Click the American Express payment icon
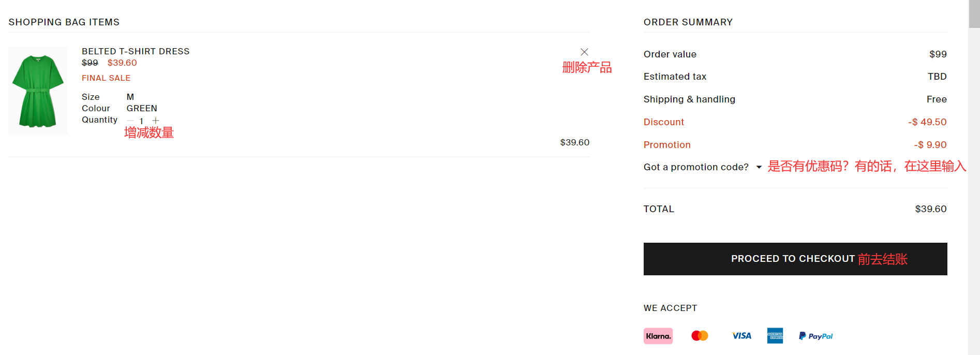 (775, 336)
